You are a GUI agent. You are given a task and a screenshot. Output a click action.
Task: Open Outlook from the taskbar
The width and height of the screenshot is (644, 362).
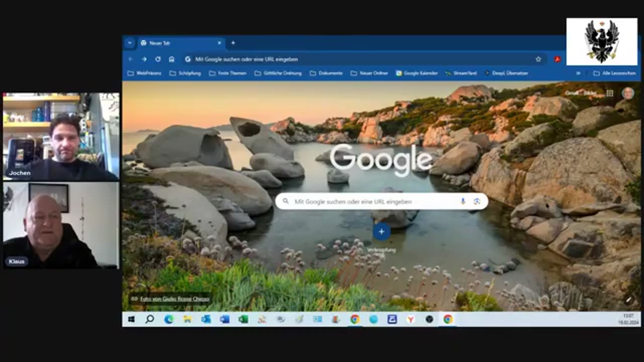pos(206,319)
